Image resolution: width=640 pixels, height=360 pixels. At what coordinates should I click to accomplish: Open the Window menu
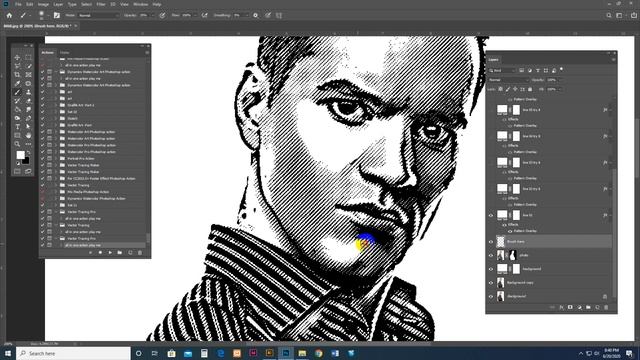(140, 4)
